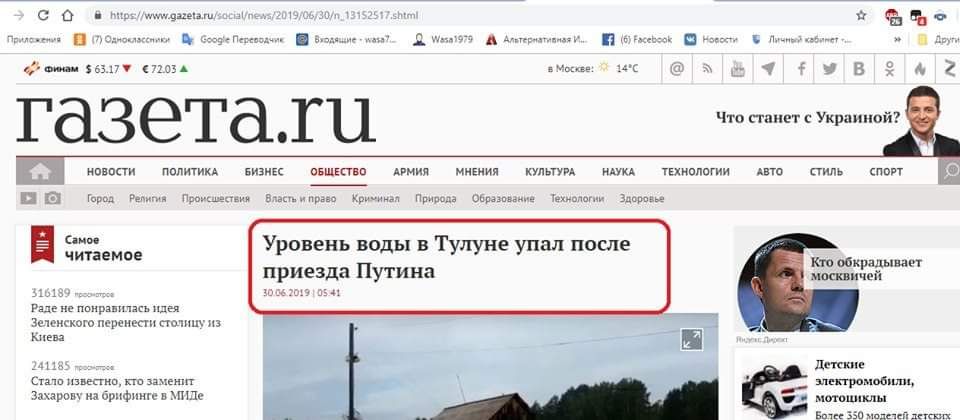The height and width of the screenshot is (420, 960).
Task: Click the Odnoklassniki social icon
Action: 890,69
